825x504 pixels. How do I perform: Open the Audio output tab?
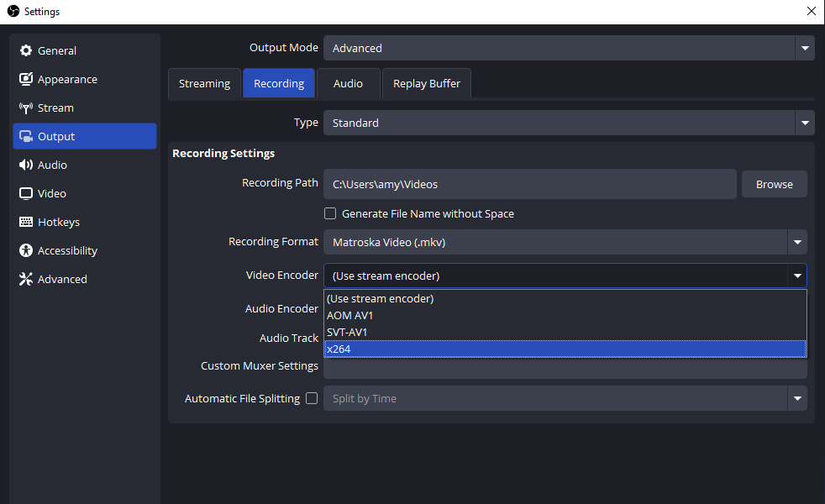click(348, 83)
